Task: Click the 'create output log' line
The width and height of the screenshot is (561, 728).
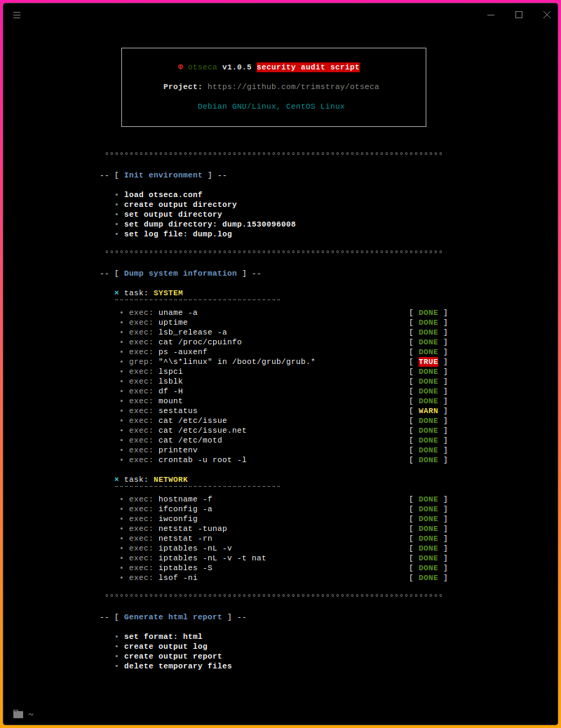Action: [x=165, y=646]
